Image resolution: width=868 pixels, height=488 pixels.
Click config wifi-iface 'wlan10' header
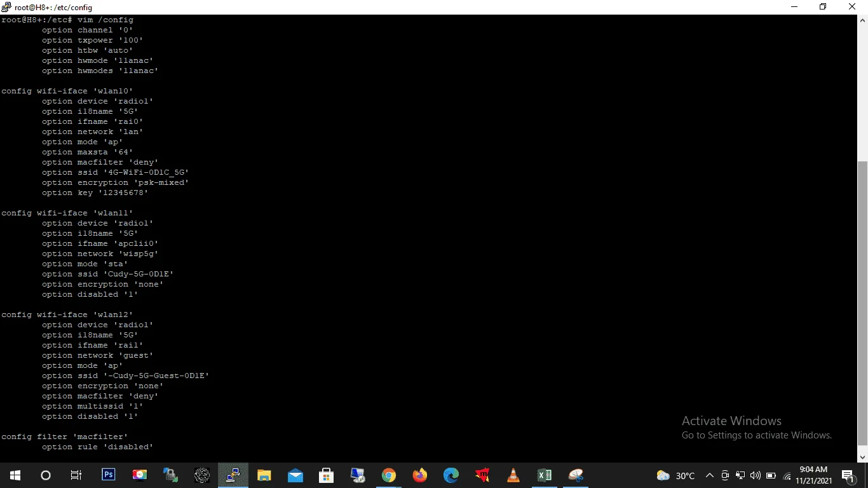coord(67,91)
